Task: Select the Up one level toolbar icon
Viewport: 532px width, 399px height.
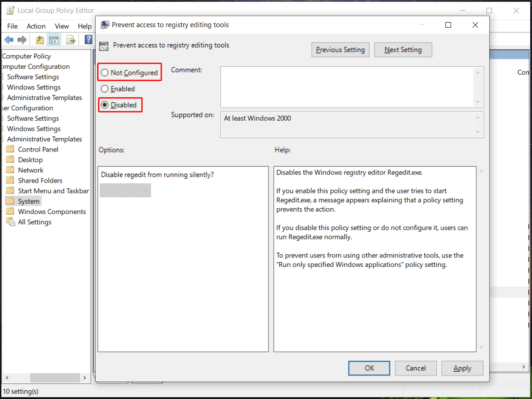Action: 40,40
